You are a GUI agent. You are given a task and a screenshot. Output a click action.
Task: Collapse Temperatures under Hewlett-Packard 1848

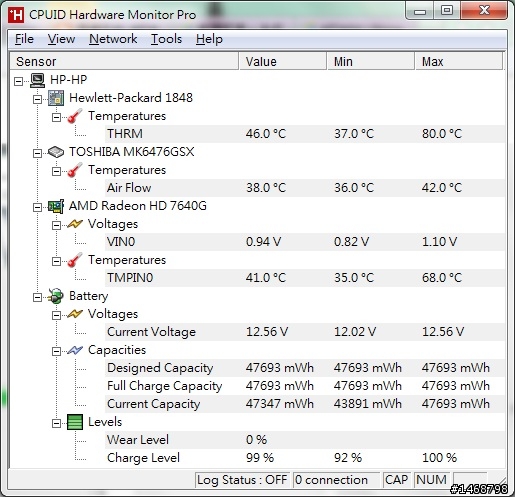click(x=57, y=117)
